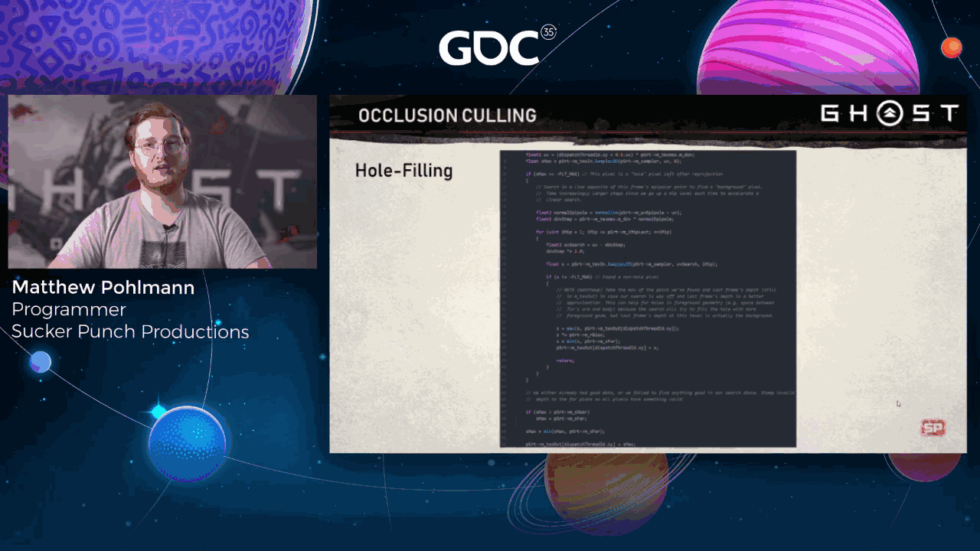The height and width of the screenshot is (551, 980).
Task: Click the "Hole-Filling" heading
Action: tap(403, 171)
